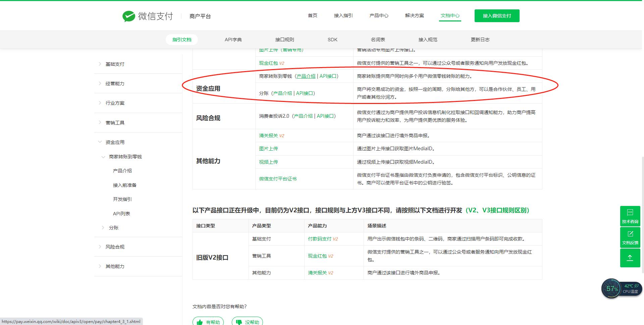The width and height of the screenshot is (644, 325).
Task: Open 解决方案 in top navigation
Action: [415, 15]
